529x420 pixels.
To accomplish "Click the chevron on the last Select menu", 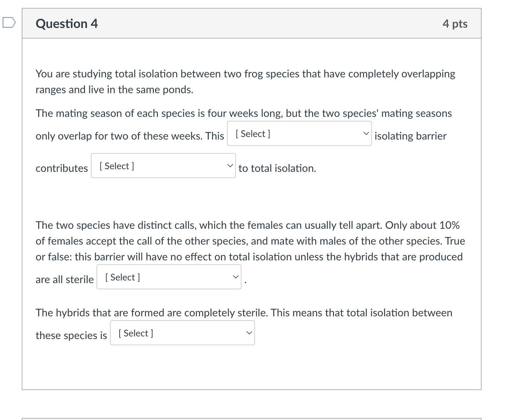I will (249, 332).
